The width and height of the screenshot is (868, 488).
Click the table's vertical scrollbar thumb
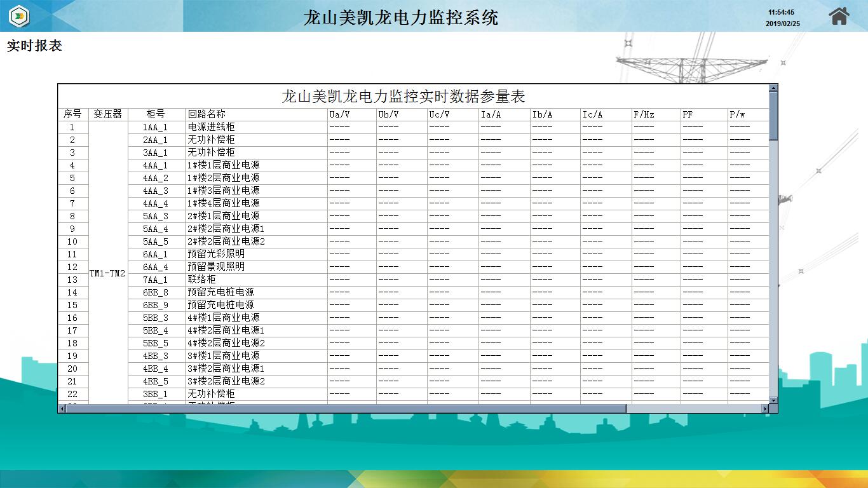pos(773,116)
